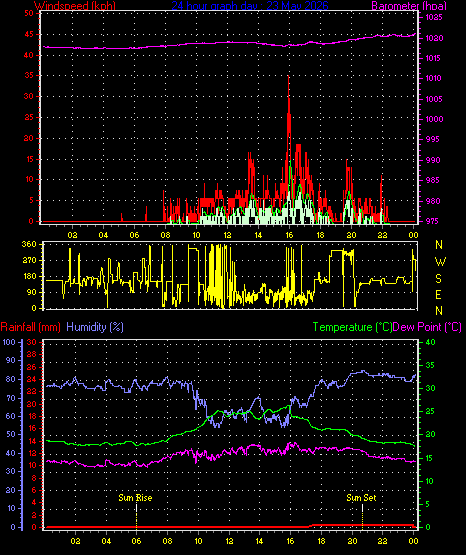Select the Dew Point (°C) legend label

tap(427, 327)
